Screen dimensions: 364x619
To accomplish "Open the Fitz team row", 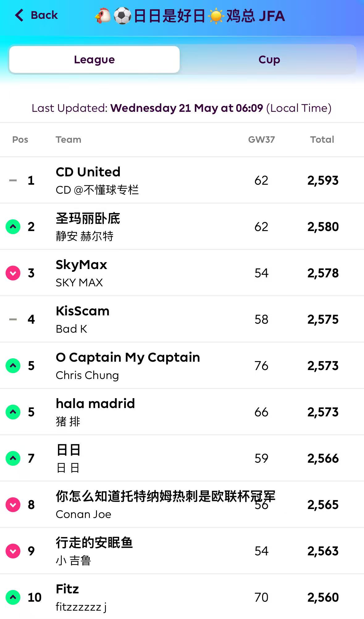I will tap(67, 589).
